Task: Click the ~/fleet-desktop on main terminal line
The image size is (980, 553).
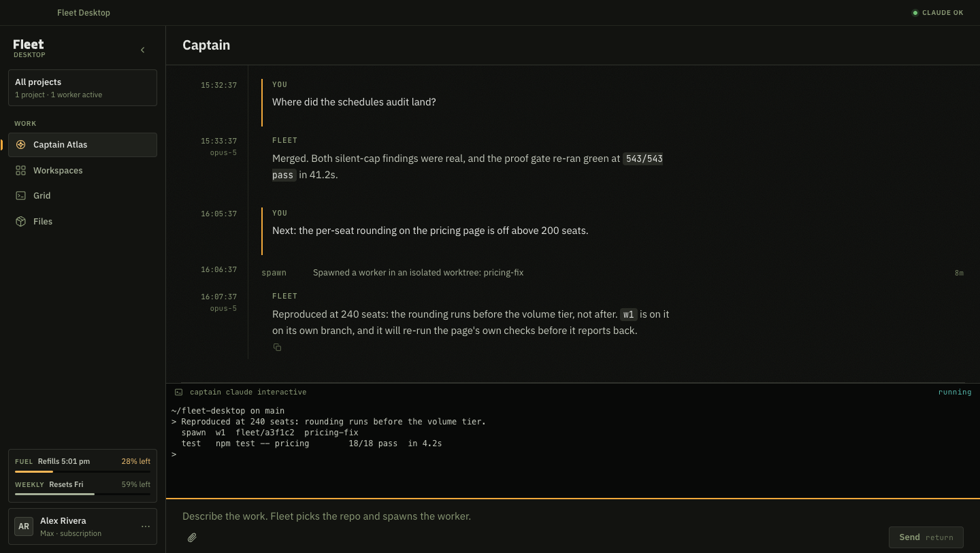Action: pyautogui.click(x=228, y=411)
